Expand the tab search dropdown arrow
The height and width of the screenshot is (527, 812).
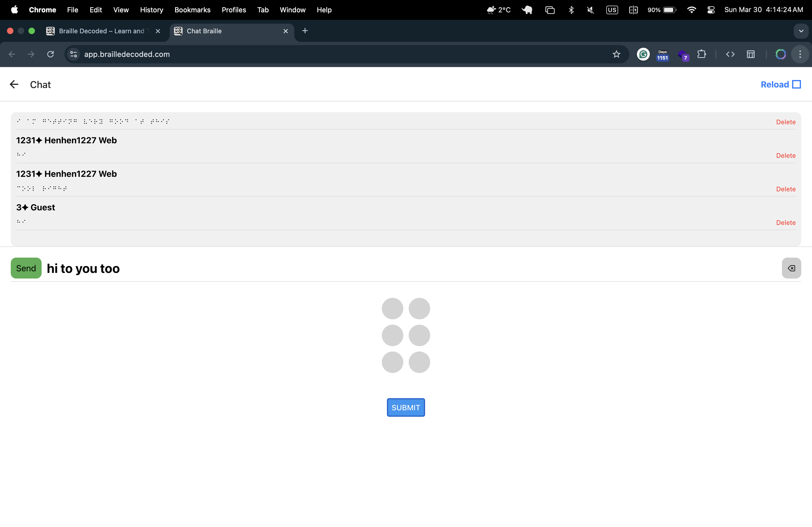(x=801, y=31)
